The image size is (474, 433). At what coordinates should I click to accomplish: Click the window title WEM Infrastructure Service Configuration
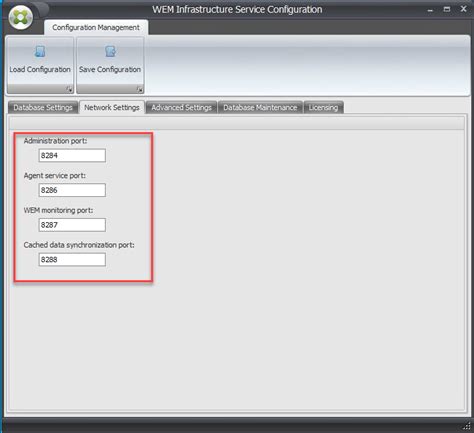pyautogui.click(x=237, y=10)
